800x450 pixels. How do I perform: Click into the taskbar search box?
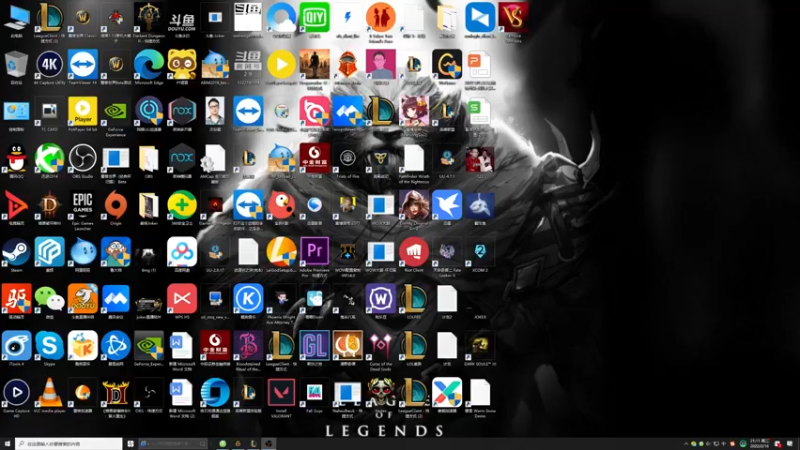pos(69,444)
